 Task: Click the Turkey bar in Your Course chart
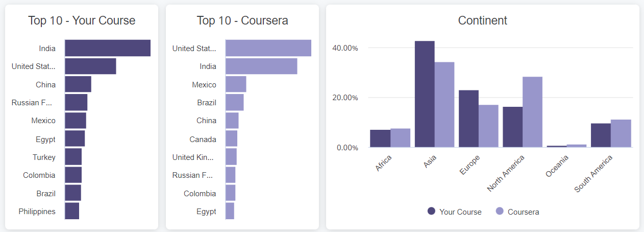coord(73,157)
